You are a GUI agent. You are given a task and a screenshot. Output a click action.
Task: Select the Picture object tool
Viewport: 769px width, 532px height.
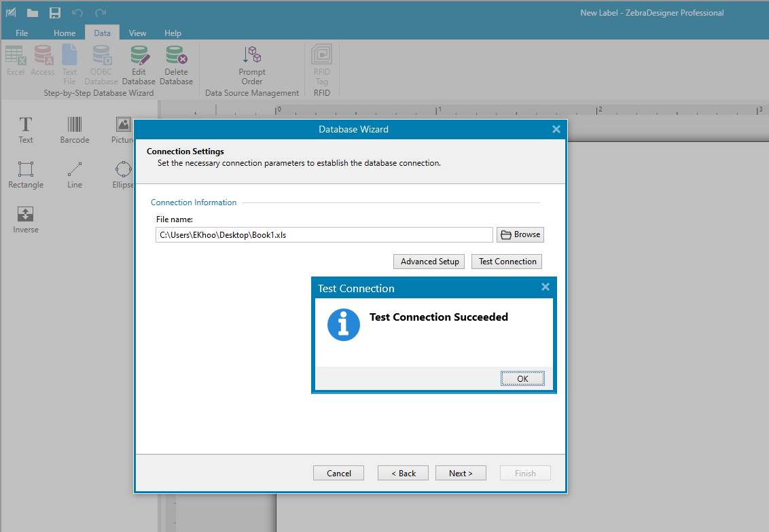point(122,130)
